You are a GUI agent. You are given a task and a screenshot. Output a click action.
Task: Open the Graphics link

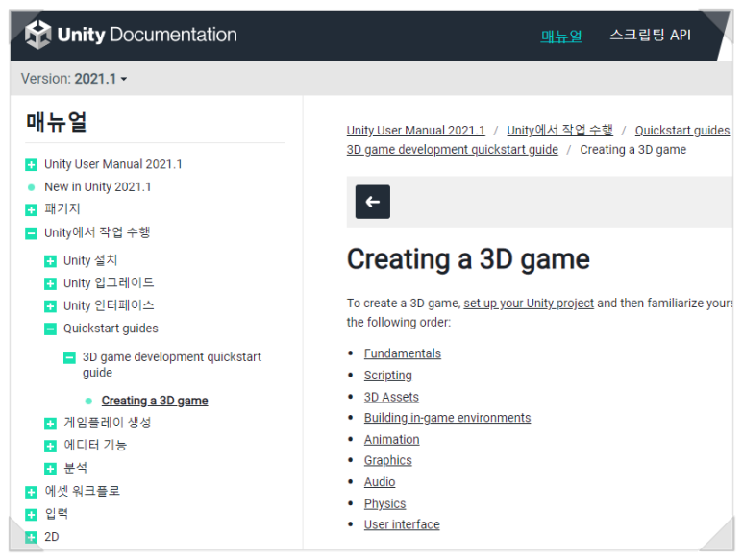click(x=387, y=461)
